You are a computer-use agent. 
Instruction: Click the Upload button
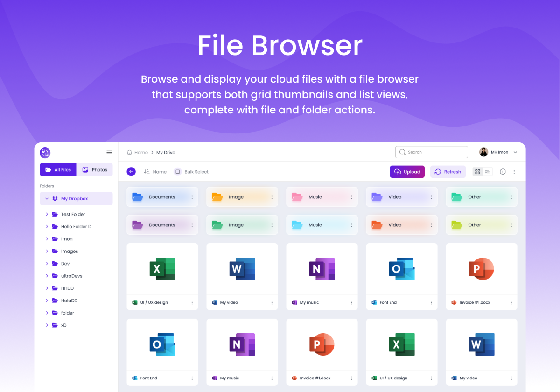tap(407, 171)
